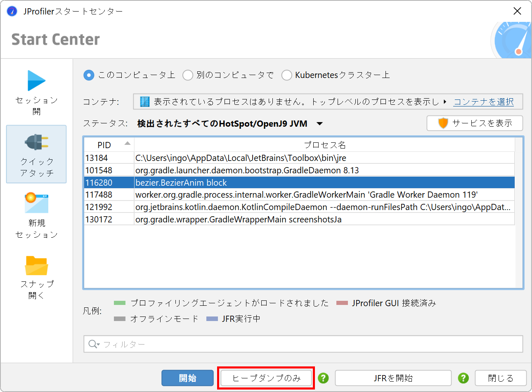The image size is (532, 392).
Task: Select the Gradle Worker Daemon 119 row
Action: 299,194
